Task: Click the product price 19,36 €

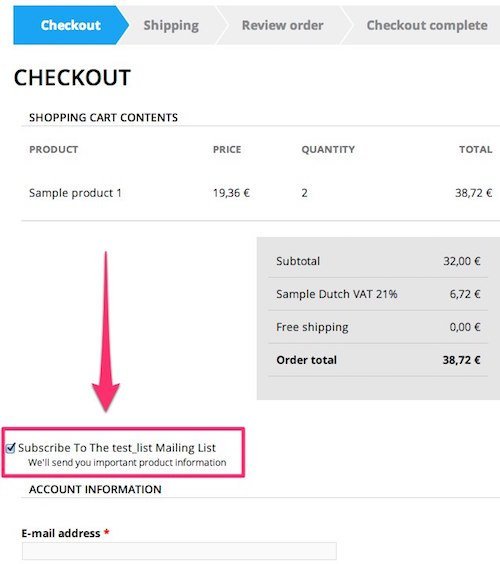Action: point(231,193)
